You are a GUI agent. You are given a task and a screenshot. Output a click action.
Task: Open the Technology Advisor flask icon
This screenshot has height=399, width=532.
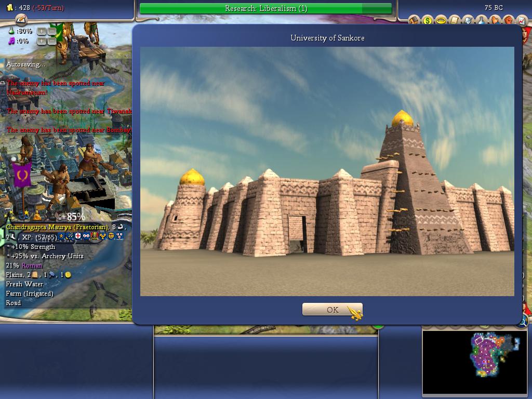tap(482, 21)
